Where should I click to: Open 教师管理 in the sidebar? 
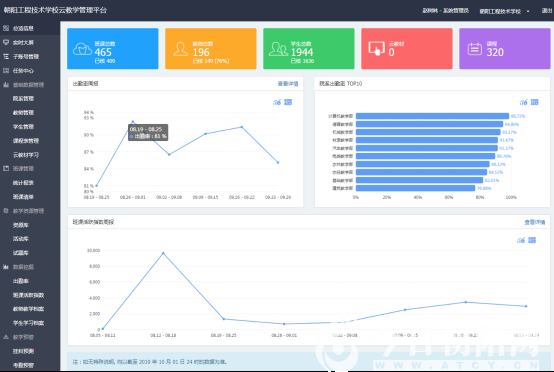[x=23, y=113]
